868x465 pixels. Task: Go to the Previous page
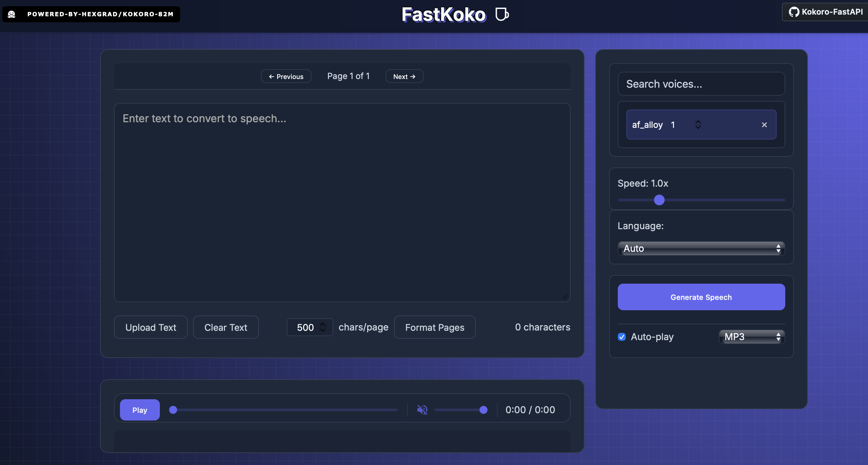286,76
